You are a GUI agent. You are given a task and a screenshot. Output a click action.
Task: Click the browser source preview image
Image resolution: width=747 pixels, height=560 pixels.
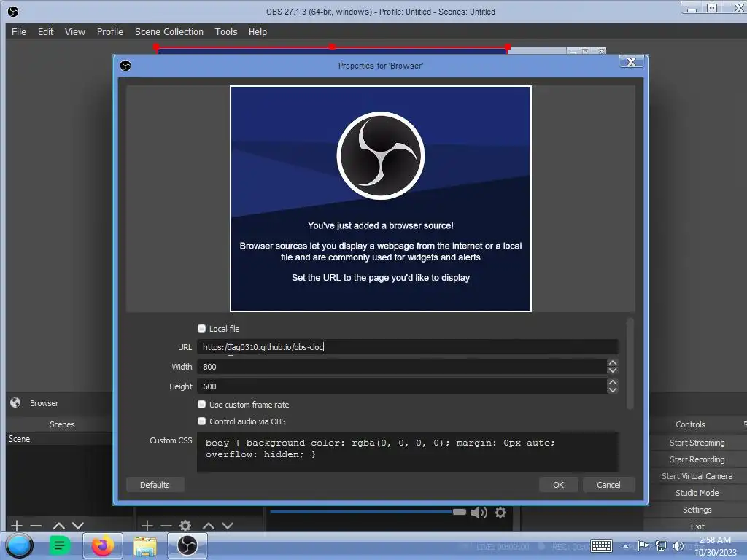381,198
